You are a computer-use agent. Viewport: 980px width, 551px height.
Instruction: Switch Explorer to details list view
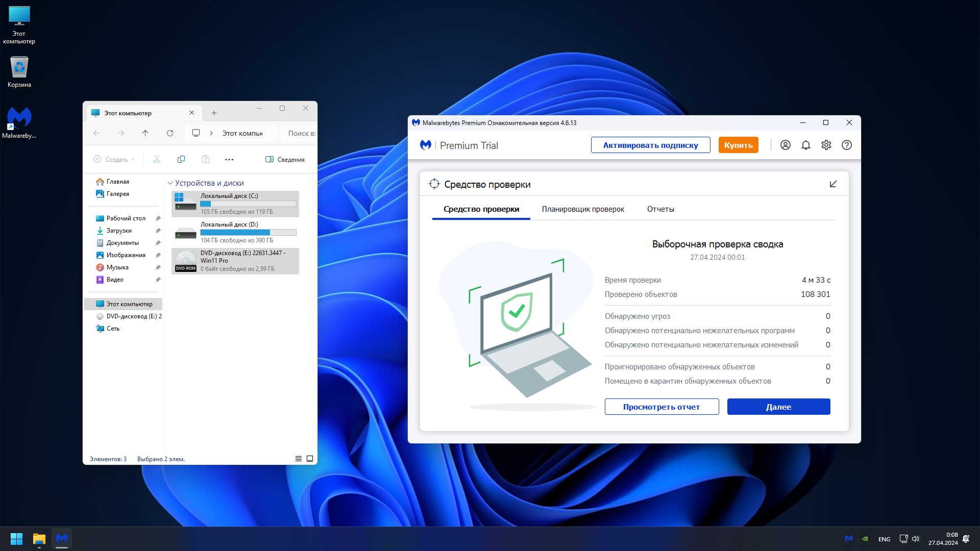coord(299,459)
